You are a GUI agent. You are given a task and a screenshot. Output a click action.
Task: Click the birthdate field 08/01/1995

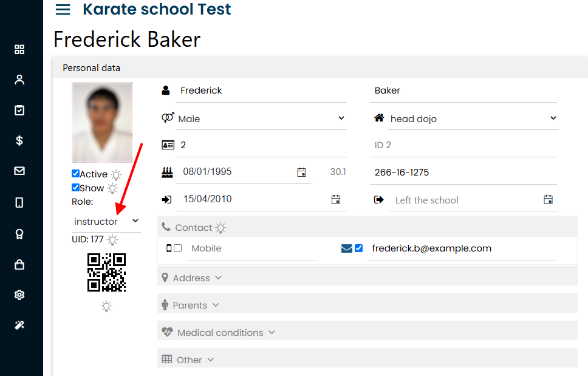point(244,172)
